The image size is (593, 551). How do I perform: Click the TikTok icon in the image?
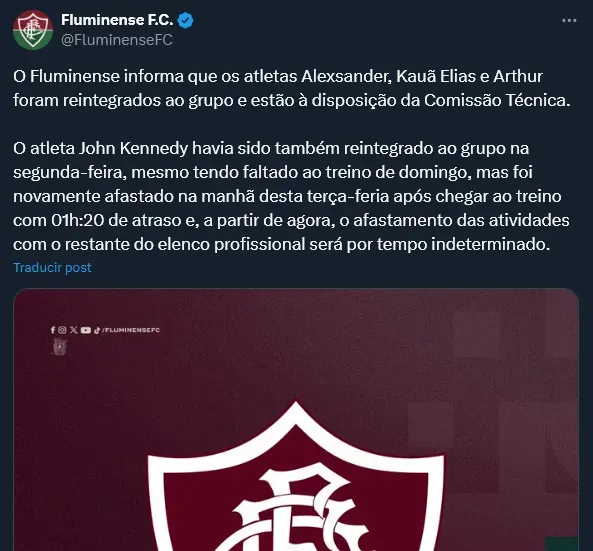click(97, 330)
